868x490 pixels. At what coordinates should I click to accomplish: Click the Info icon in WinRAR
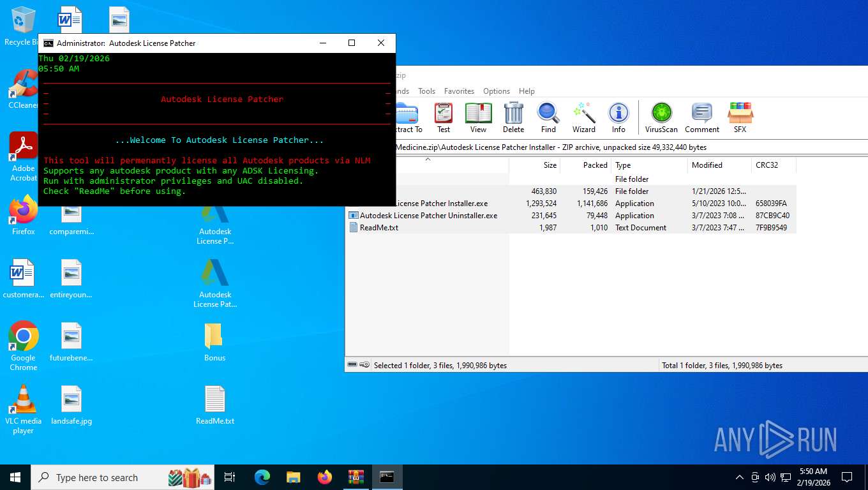[x=618, y=118]
